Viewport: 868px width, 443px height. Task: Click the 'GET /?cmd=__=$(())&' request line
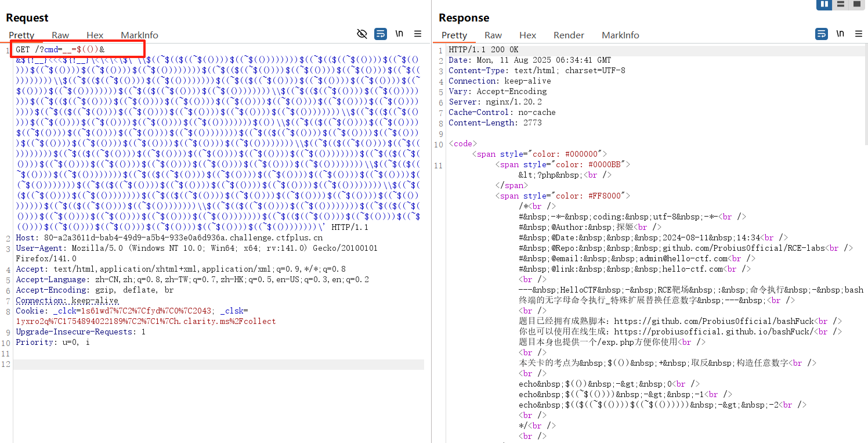(60, 50)
